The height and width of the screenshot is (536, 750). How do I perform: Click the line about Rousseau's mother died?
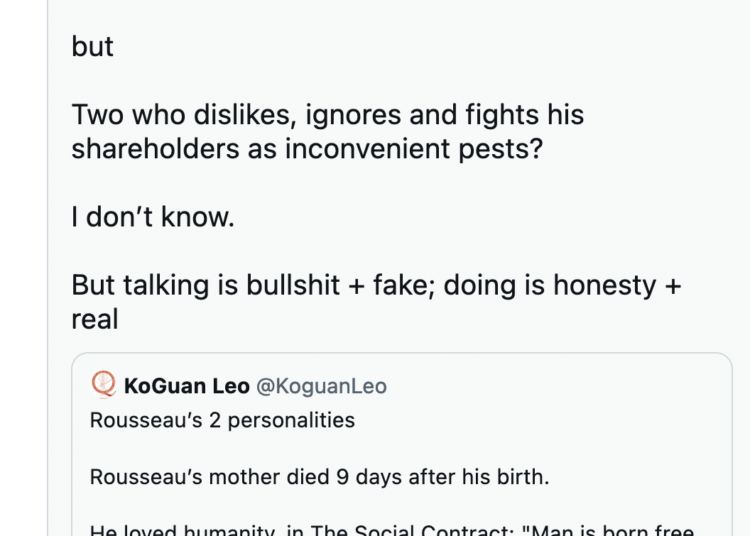point(320,477)
